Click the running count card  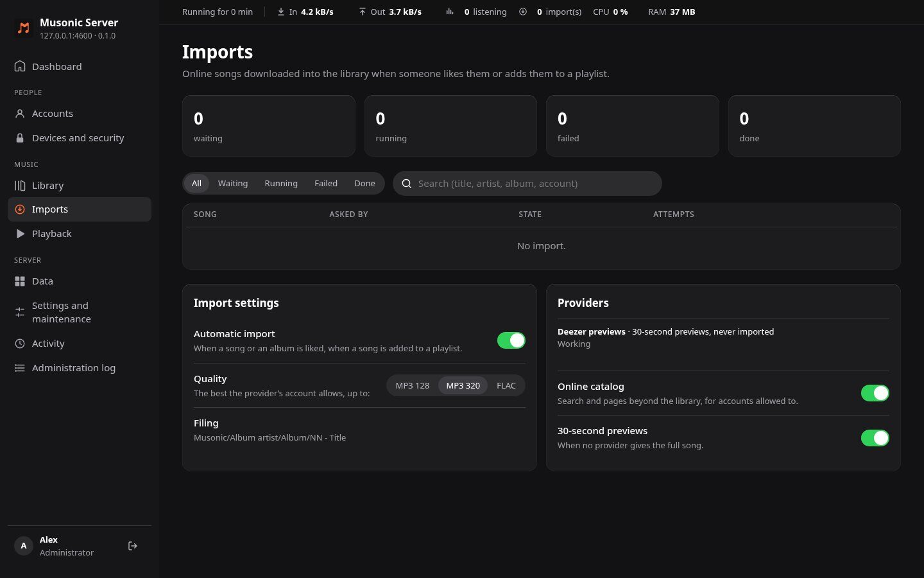450,126
